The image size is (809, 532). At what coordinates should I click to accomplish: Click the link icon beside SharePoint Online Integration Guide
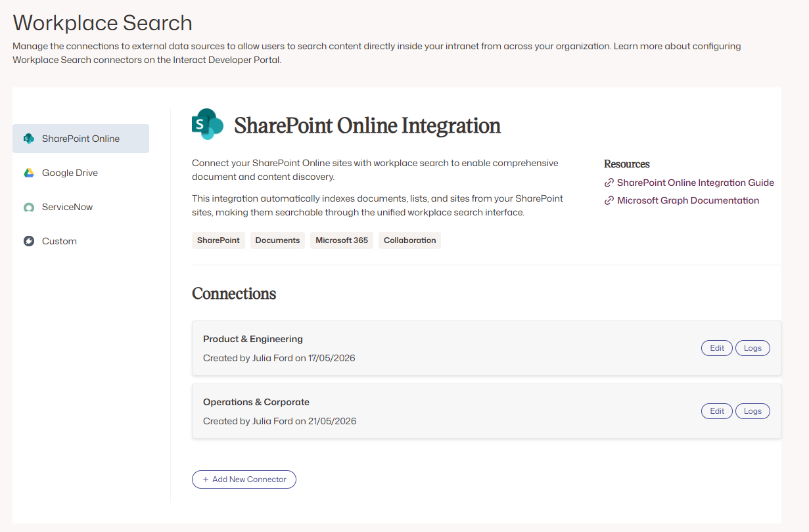pos(609,183)
